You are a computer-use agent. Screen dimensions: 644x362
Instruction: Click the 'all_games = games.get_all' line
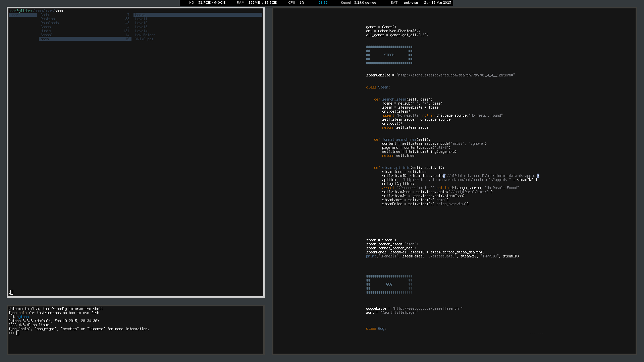(397, 35)
